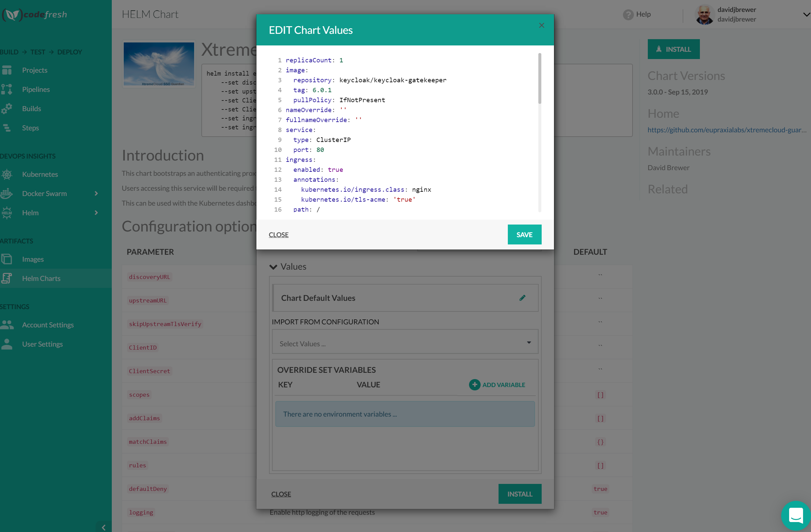
Task: Click the matchClaims parameter
Action: click(148, 441)
